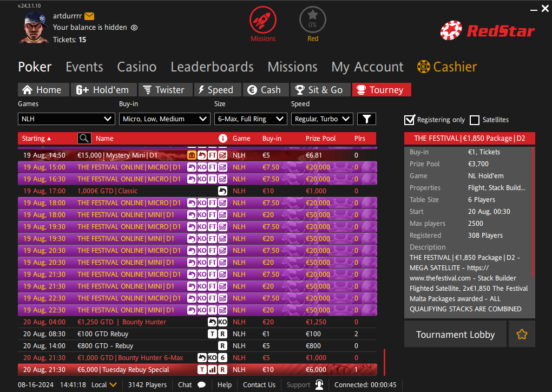
Task: Open the mail envelope next to username
Action: (89, 16)
